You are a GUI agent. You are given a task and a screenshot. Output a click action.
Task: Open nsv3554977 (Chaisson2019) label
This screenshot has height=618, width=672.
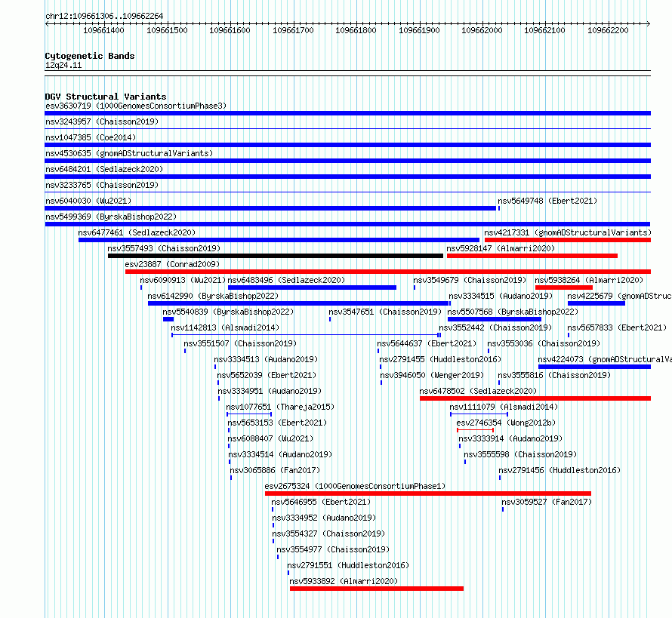point(333,549)
